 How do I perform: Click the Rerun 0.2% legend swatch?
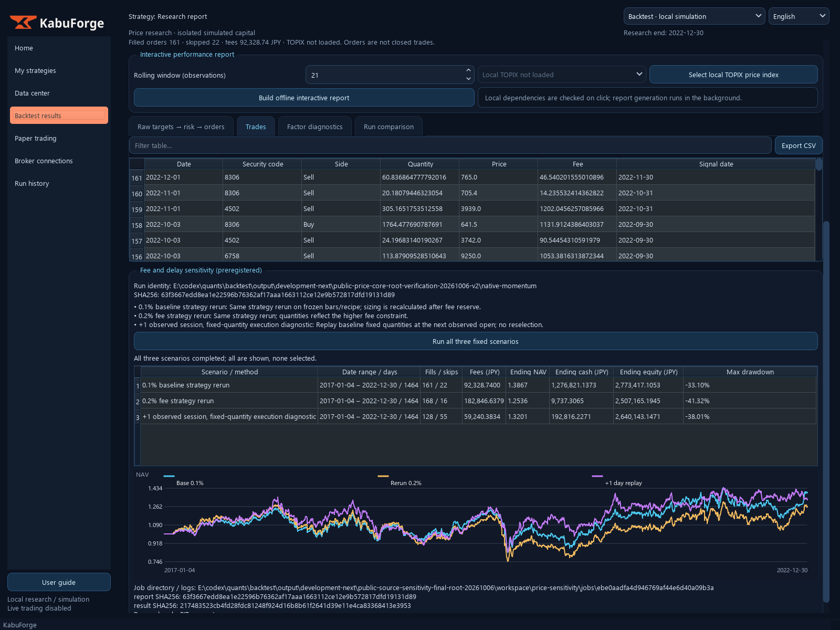(x=383, y=476)
